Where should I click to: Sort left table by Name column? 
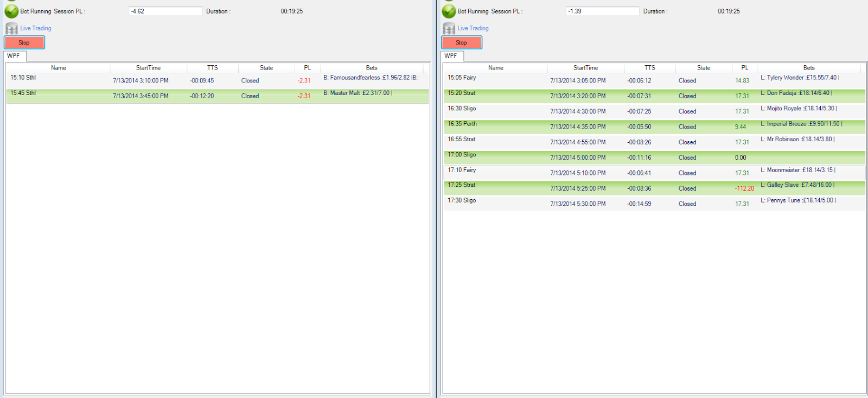(x=58, y=68)
